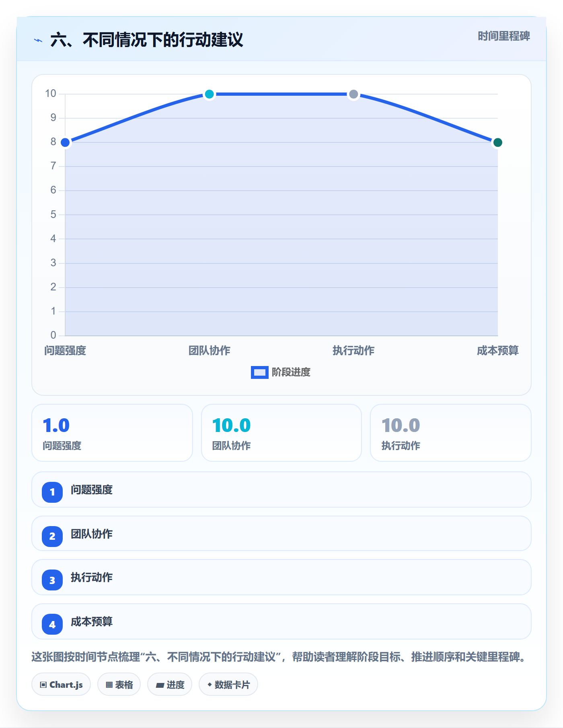This screenshot has height=728, width=563.
Task: Click the 成本预算 step row label
Action: tap(92, 622)
